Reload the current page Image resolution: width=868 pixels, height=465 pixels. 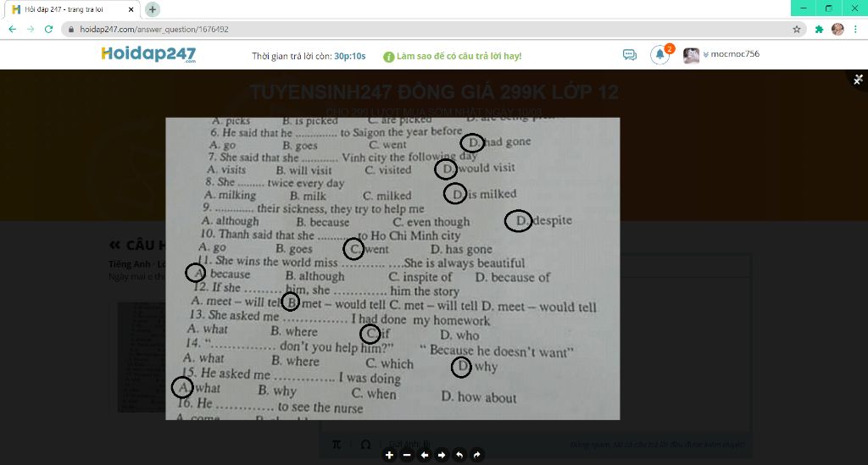pos(48,30)
